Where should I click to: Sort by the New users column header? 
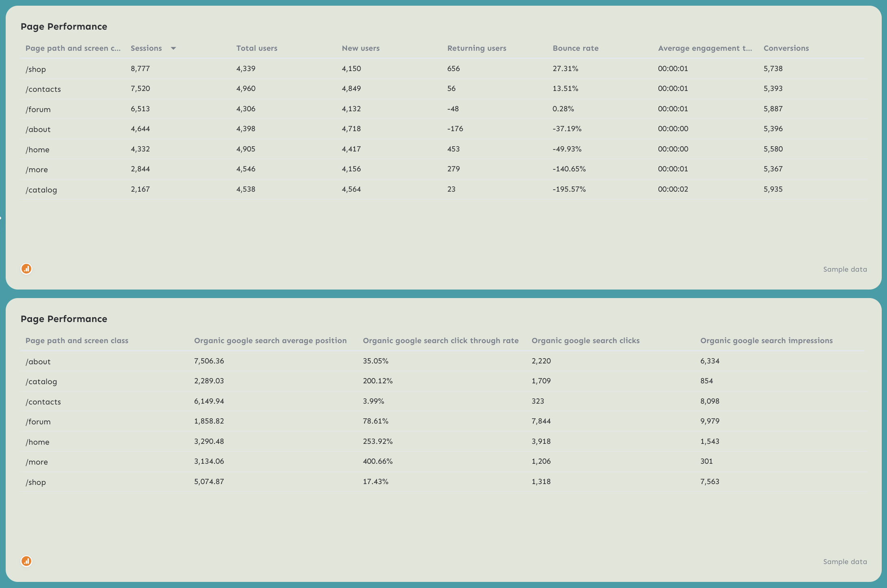pyautogui.click(x=361, y=48)
